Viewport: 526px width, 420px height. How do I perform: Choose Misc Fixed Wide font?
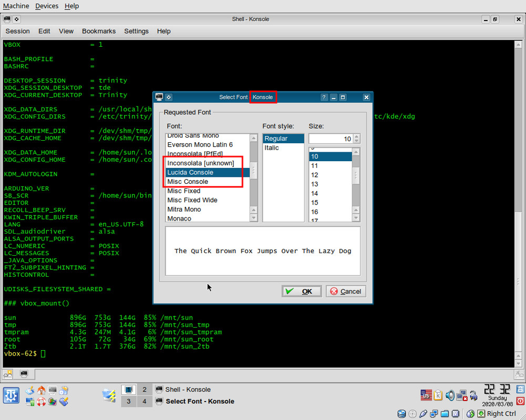(x=208, y=200)
